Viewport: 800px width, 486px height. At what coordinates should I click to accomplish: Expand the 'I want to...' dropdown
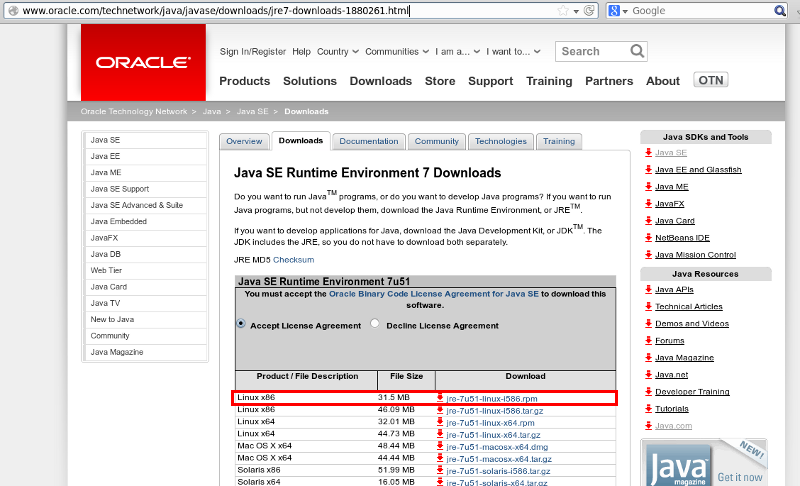[513, 52]
